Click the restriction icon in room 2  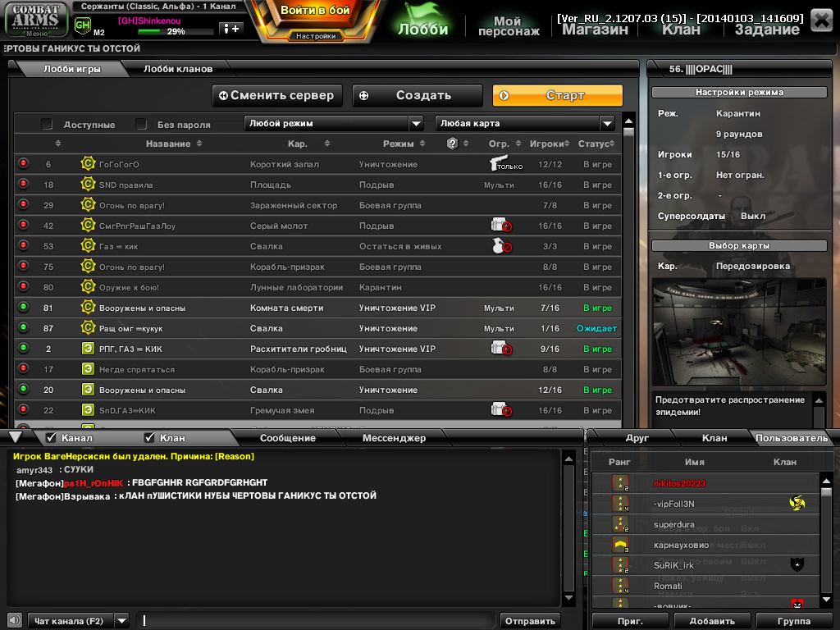[x=501, y=348]
